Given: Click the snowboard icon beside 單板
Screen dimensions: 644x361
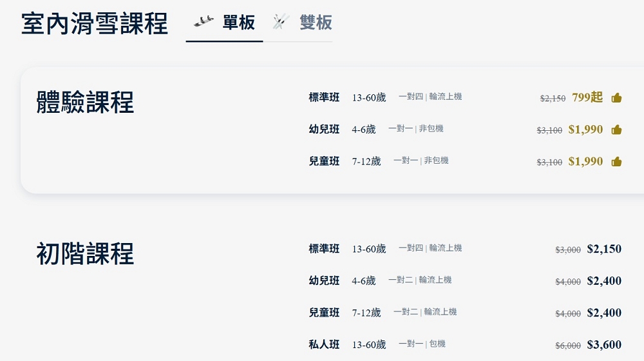Looking at the screenshot, I should click(204, 22).
